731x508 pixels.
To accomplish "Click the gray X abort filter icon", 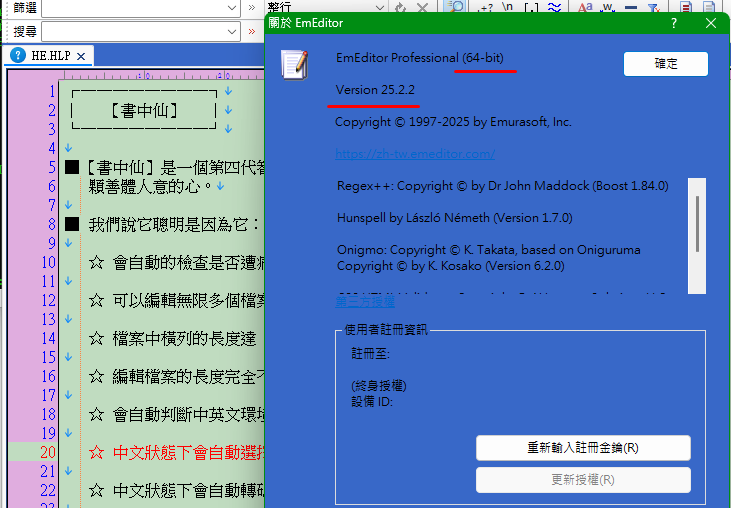I will [422, 7].
